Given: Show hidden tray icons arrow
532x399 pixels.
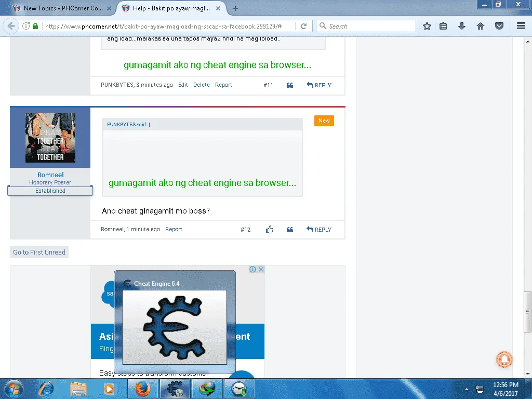Looking at the screenshot, I should (x=467, y=389).
